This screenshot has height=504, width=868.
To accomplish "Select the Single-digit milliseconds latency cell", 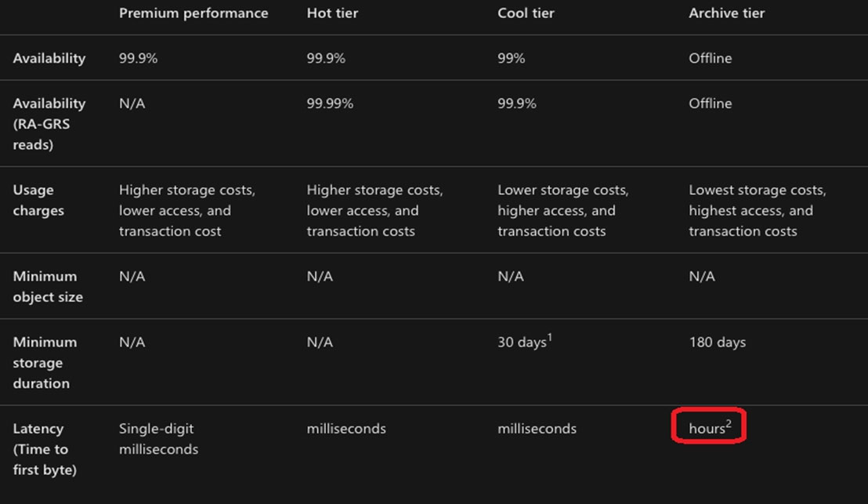I will pyautogui.click(x=158, y=439).
